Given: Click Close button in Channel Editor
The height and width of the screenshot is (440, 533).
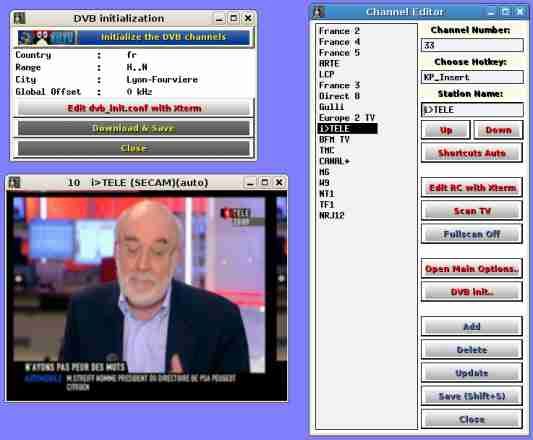Looking at the screenshot, I should tap(472, 419).
